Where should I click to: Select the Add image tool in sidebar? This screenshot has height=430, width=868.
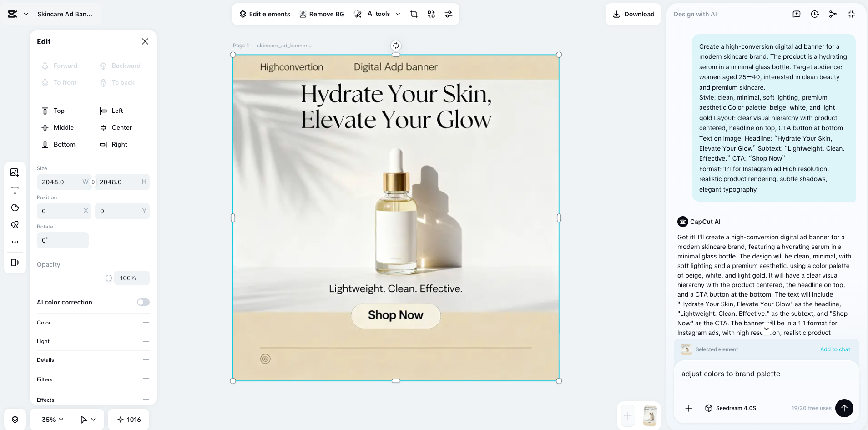(x=15, y=172)
